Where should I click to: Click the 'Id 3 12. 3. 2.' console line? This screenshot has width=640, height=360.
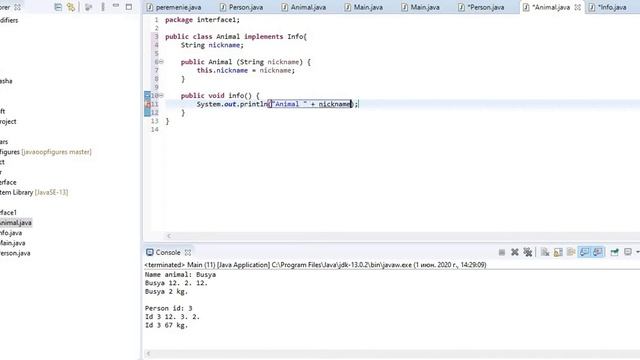(172, 317)
